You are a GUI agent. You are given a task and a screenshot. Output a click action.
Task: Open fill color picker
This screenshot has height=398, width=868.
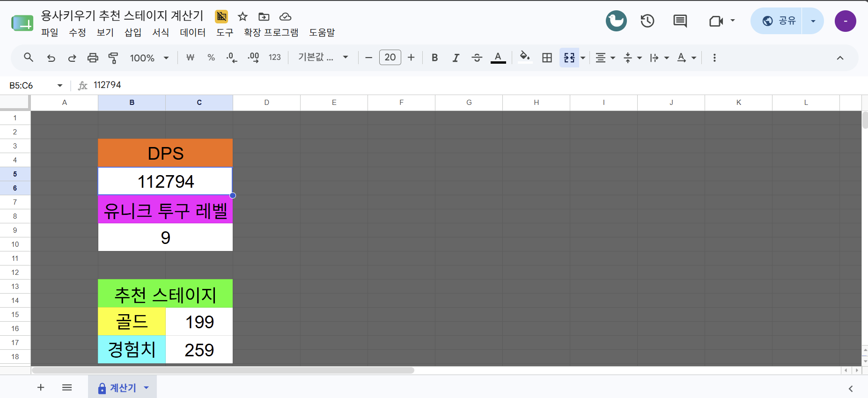pyautogui.click(x=525, y=58)
